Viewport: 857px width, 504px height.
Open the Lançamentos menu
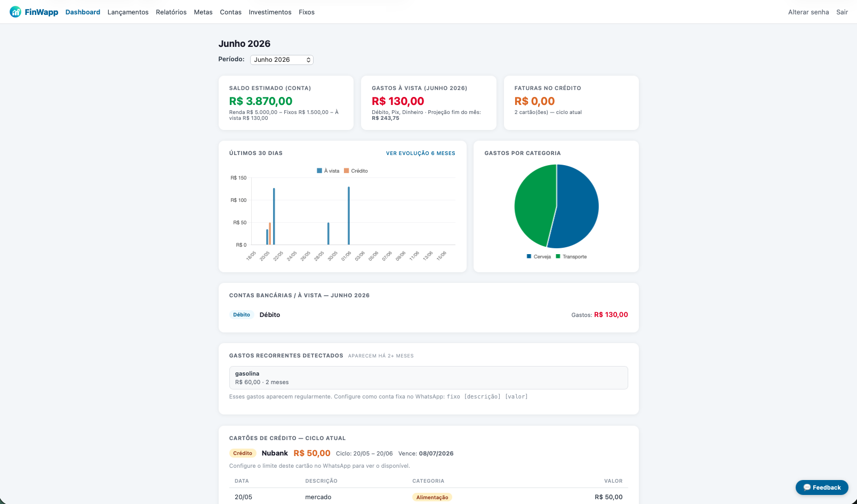click(128, 12)
